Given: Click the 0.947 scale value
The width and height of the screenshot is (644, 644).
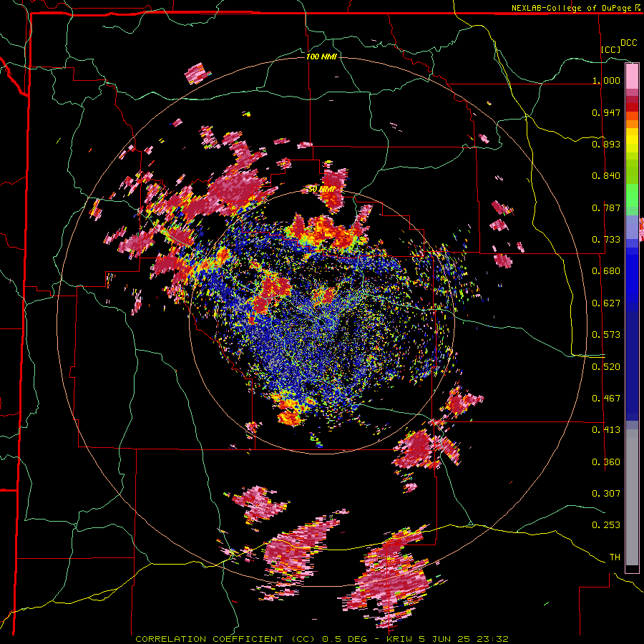Looking at the screenshot, I should [x=606, y=112].
